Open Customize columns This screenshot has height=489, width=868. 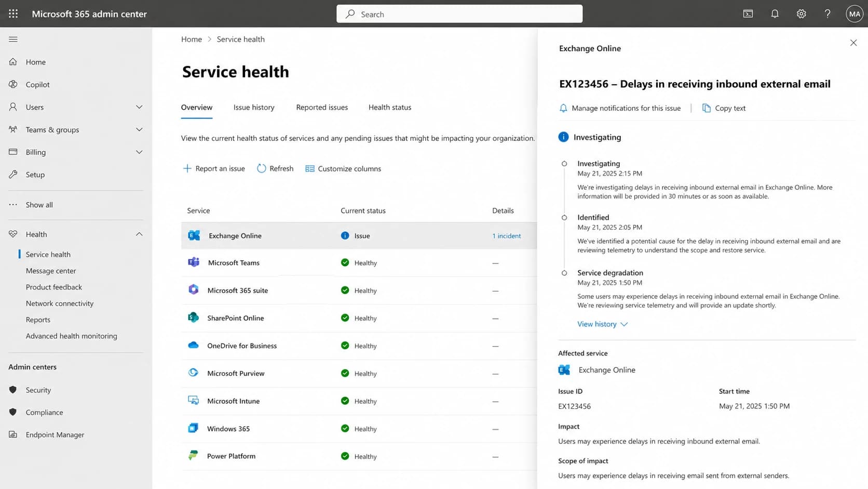343,168
